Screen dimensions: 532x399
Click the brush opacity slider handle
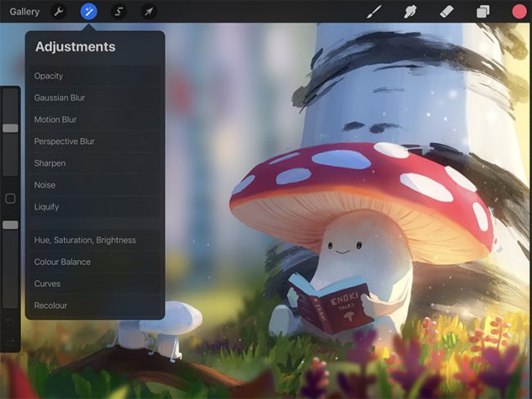click(x=10, y=224)
